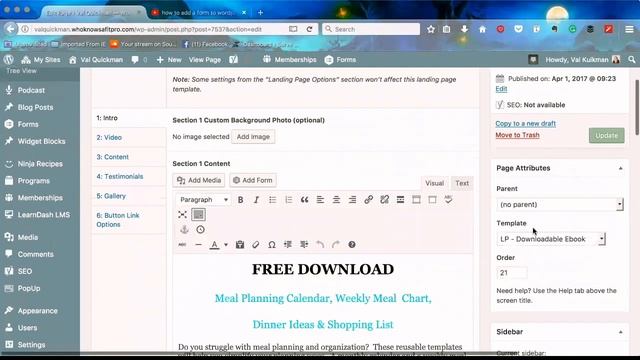Image resolution: width=640 pixels, height=360 pixels.
Task: Click the Order number input field
Action: tap(512, 273)
